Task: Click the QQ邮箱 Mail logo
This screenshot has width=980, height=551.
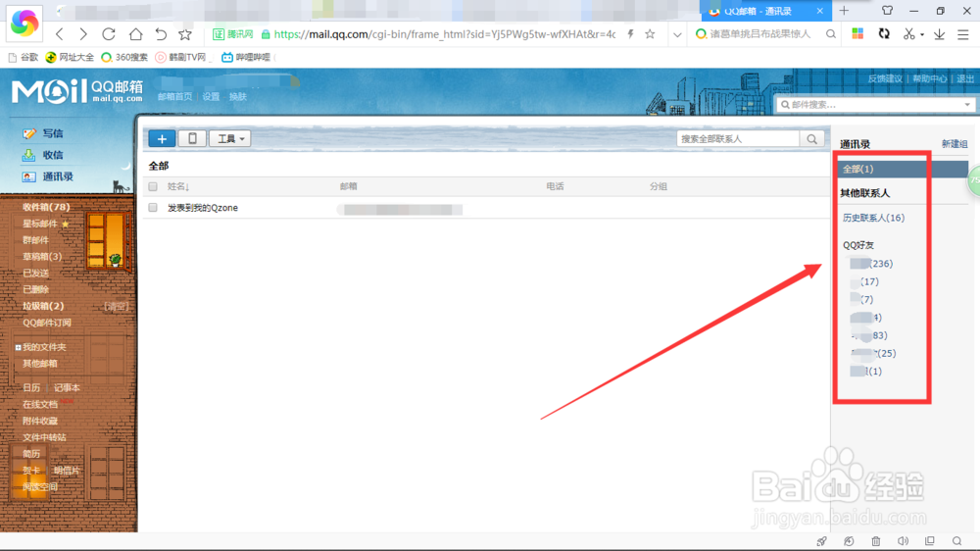Action: point(77,91)
